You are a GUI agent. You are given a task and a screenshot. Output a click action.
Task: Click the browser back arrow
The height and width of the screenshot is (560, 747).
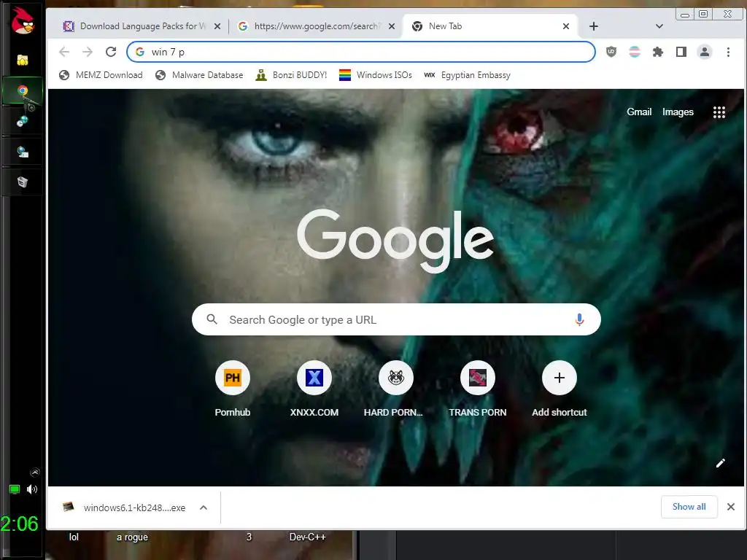(x=64, y=52)
